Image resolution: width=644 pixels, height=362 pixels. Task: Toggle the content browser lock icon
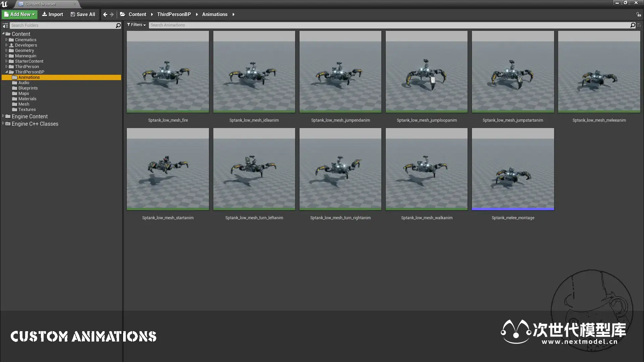coord(639,14)
